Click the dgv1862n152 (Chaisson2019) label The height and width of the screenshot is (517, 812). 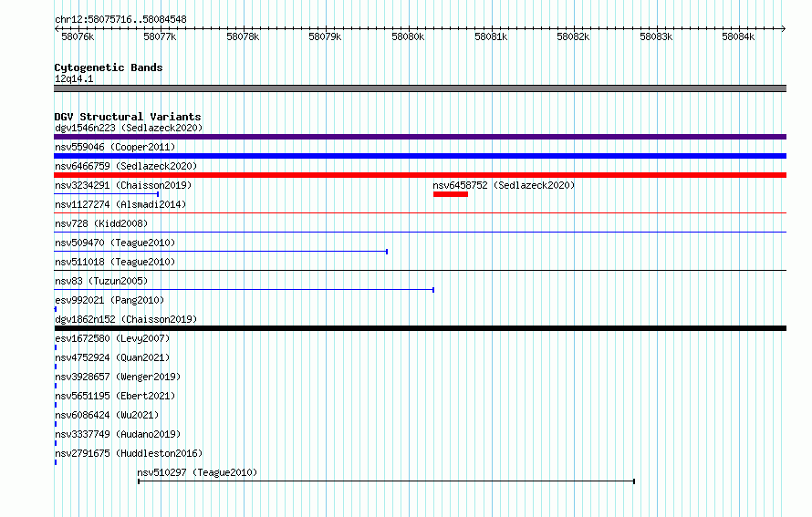[x=126, y=319]
